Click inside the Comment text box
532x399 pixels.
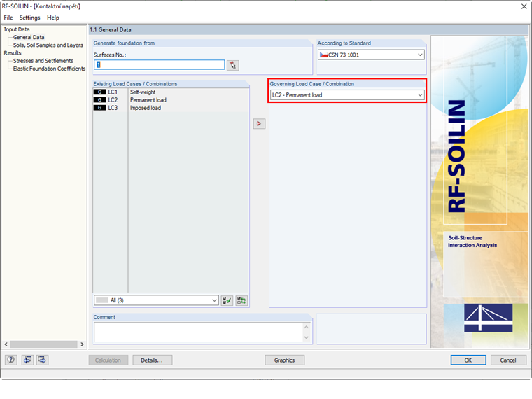click(x=199, y=332)
